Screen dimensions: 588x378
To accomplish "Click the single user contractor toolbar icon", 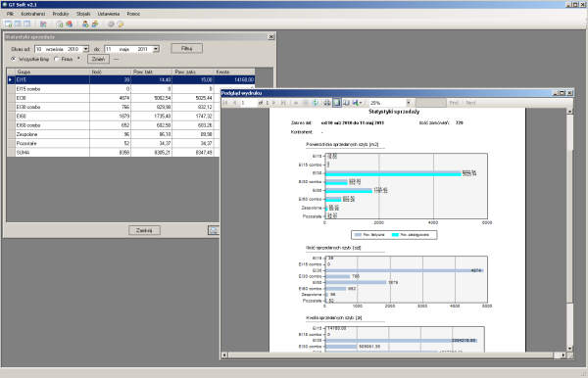I will (x=85, y=24).
